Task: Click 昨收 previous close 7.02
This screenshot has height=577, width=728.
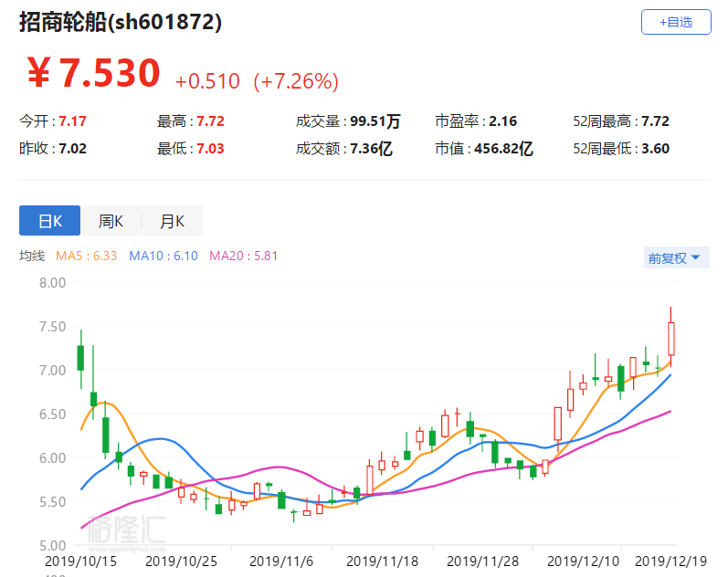Action: (72, 149)
